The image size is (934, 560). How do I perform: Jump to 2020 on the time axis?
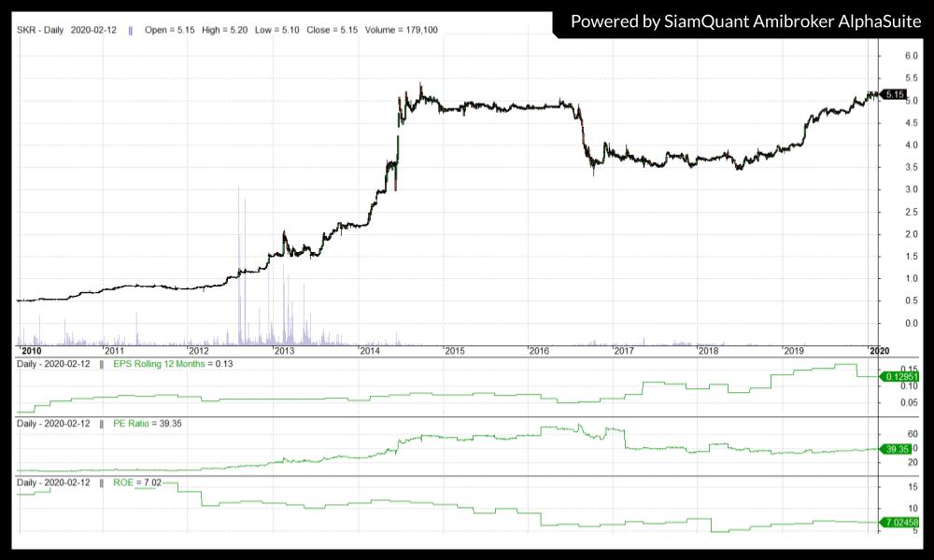point(879,351)
